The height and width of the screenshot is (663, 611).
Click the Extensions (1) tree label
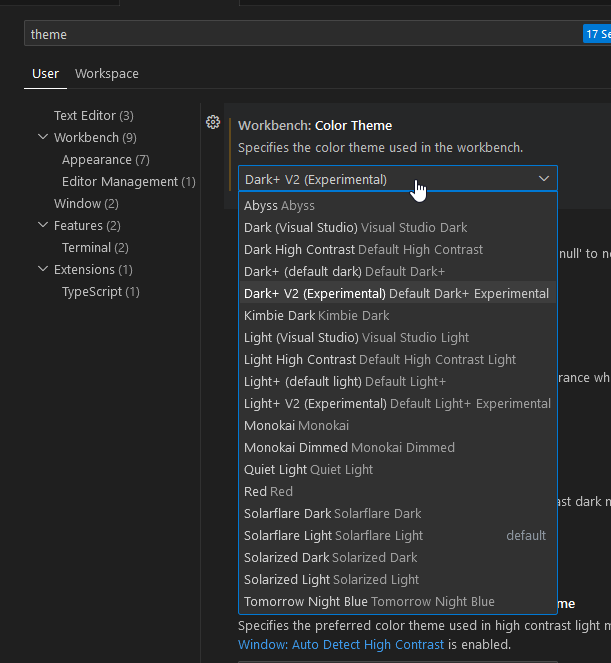(x=93, y=269)
